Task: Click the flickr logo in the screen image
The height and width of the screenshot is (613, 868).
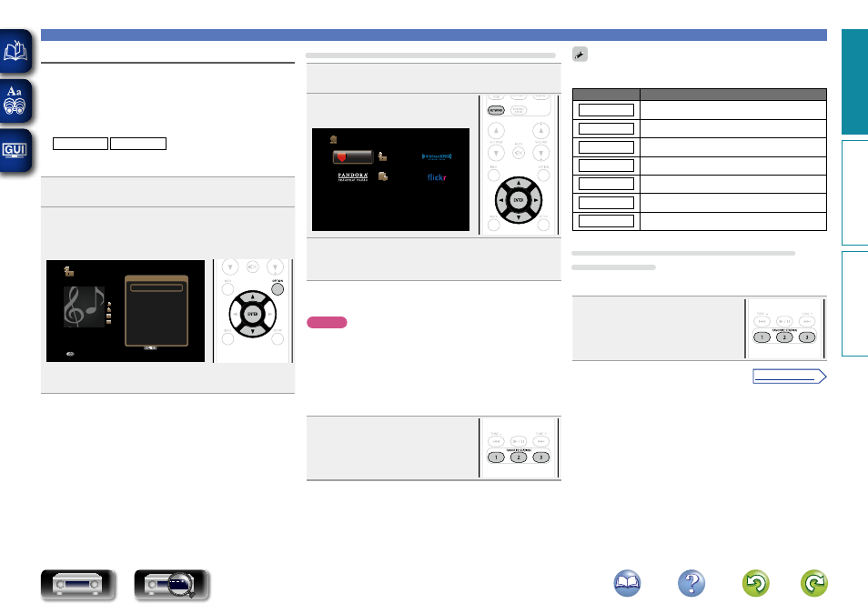Action: [x=437, y=177]
